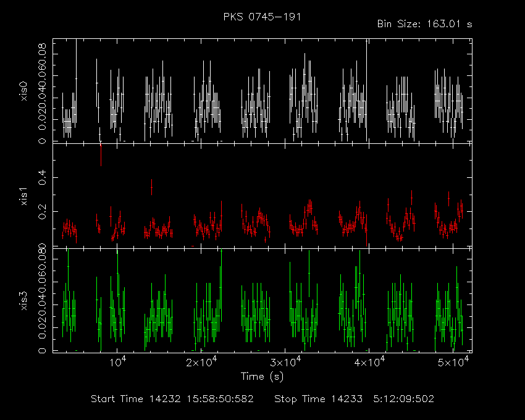525x420 pixels.
Task: Click the 3×10^4 time tick label
Action: pyautogui.click(x=285, y=362)
